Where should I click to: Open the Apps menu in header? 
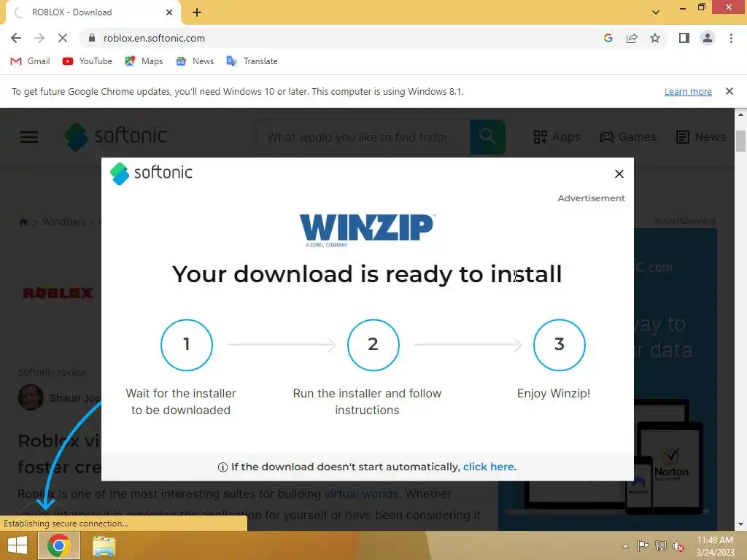click(x=557, y=137)
